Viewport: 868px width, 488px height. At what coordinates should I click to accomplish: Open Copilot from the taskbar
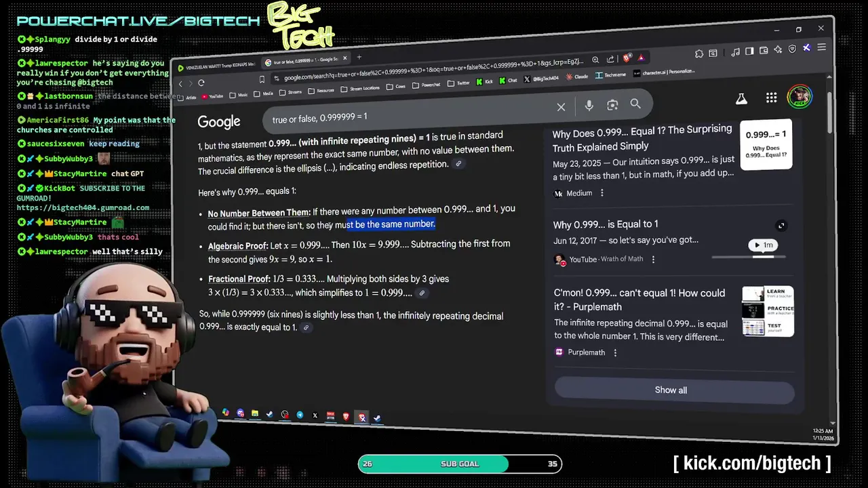coord(226,412)
